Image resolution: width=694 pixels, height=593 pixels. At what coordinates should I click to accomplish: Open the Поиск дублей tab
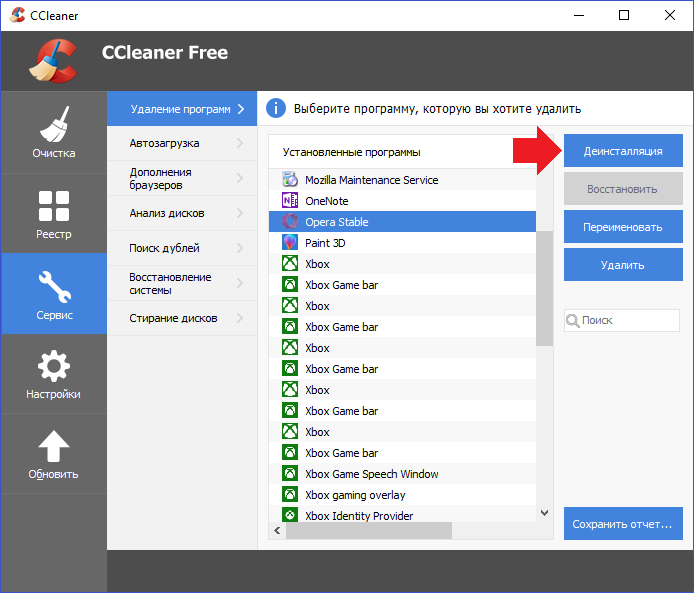(182, 248)
